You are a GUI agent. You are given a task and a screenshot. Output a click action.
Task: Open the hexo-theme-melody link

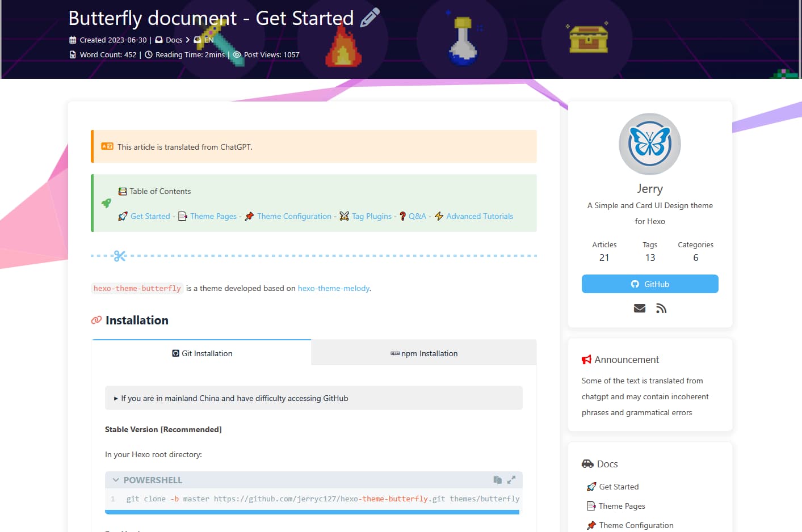[x=334, y=288]
